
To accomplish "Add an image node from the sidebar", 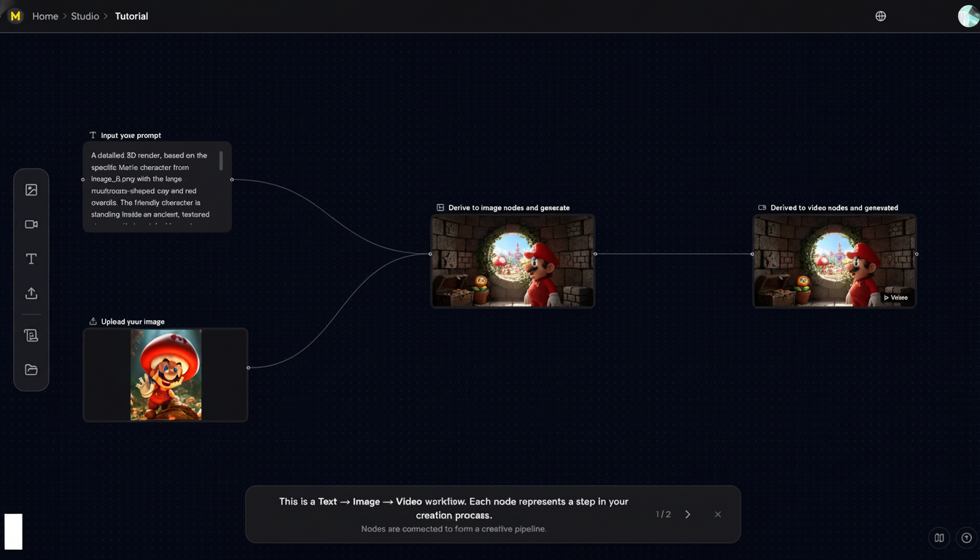I will click(31, 190).
